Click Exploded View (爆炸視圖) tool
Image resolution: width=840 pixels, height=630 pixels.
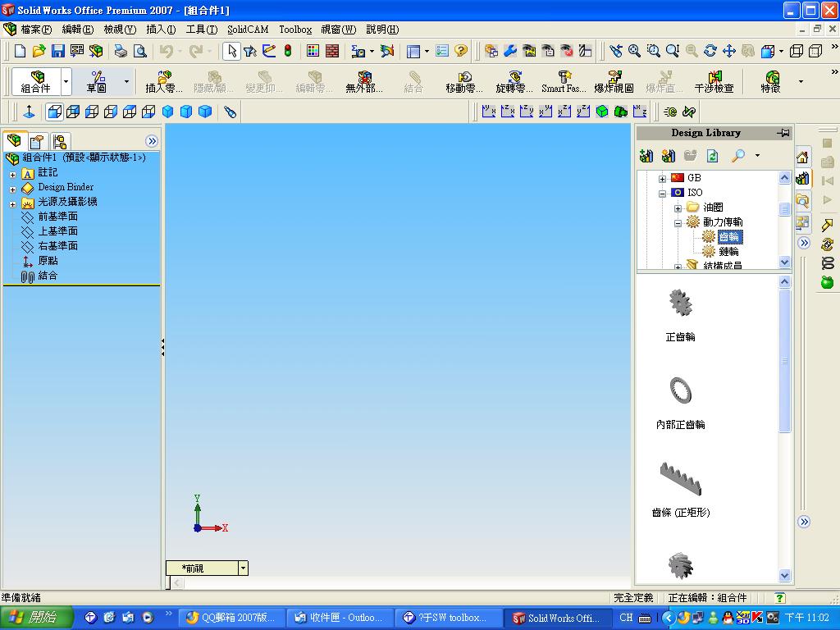point(614,81)
